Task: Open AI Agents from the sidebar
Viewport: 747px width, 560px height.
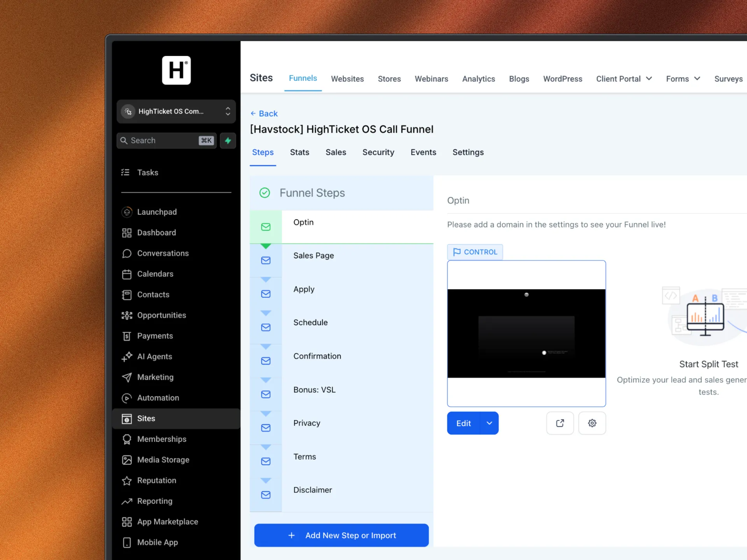Action: pos(154,357)
